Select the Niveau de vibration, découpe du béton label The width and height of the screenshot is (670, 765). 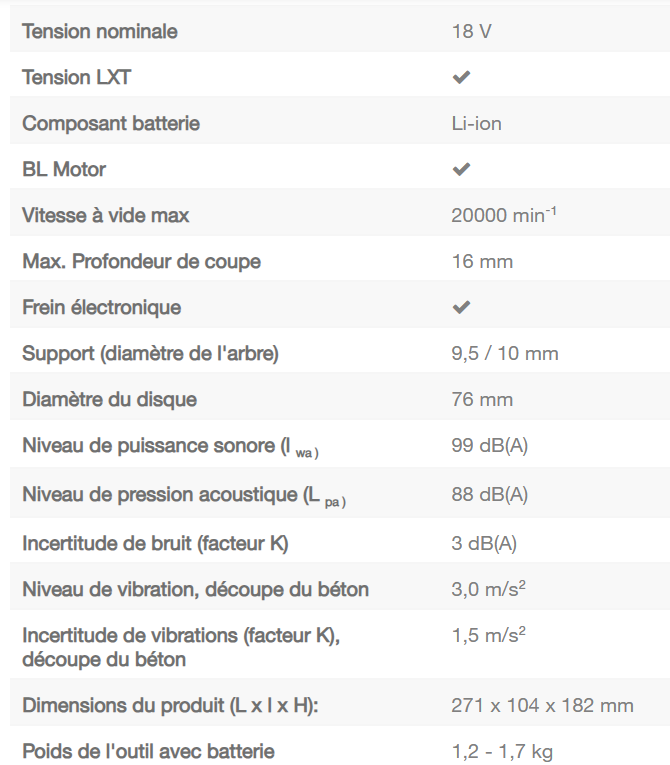(x=196, y=589)
